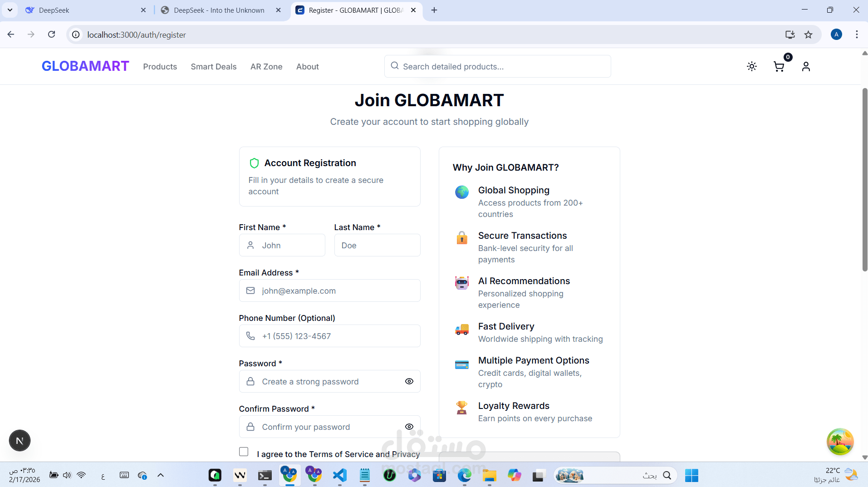This screenshot has height=487, width=868.
Task: Check the Terms of Service agreement box
Action: pos(244,452)
